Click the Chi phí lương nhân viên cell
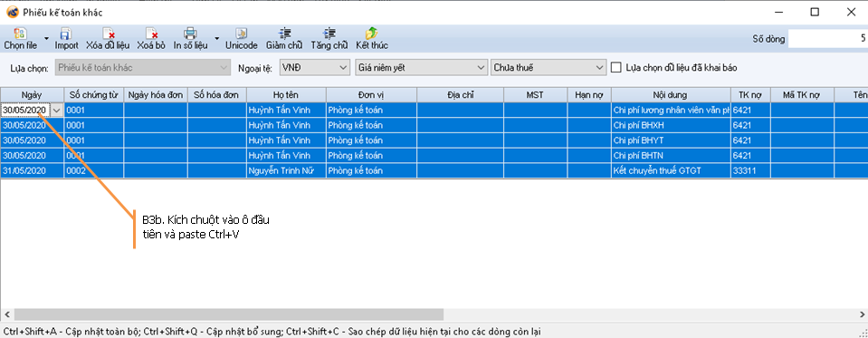868x338 pixels. (x=671, y=111)
